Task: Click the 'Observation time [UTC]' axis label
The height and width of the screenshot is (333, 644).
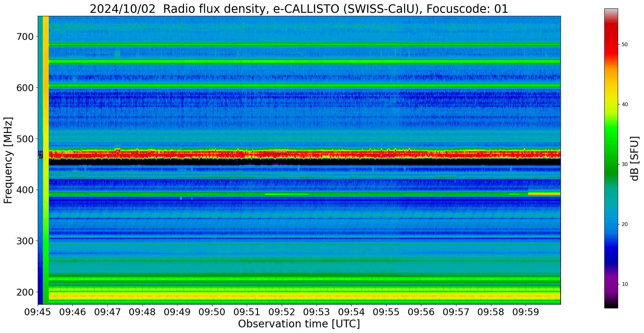Action: (299, 324)
